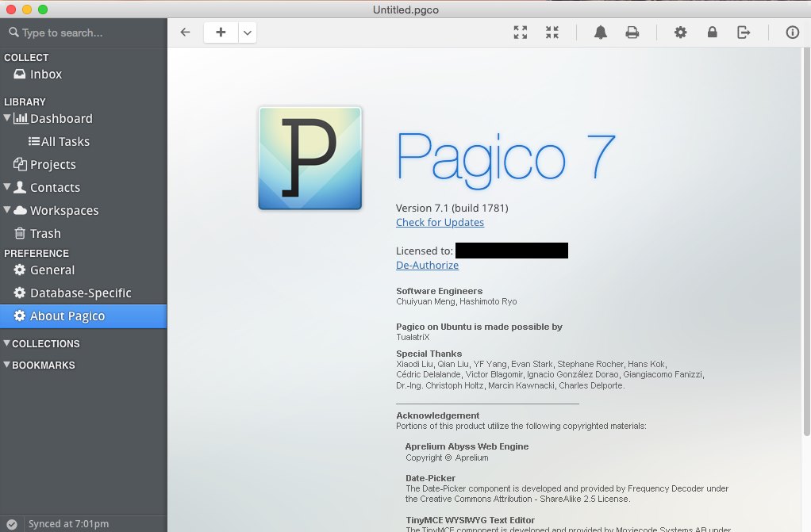This screenshot has height=532, width=811.
Task: Click the All Tasks list icon
Action: [33, 141]
